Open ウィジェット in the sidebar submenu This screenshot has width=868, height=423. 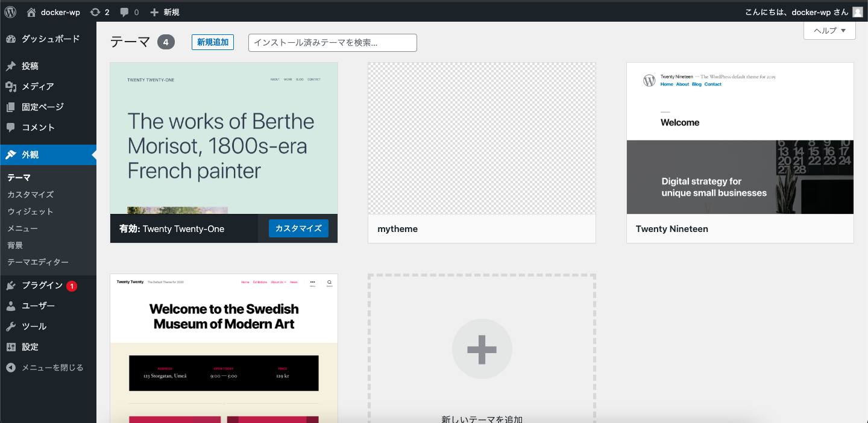(30, 211)
